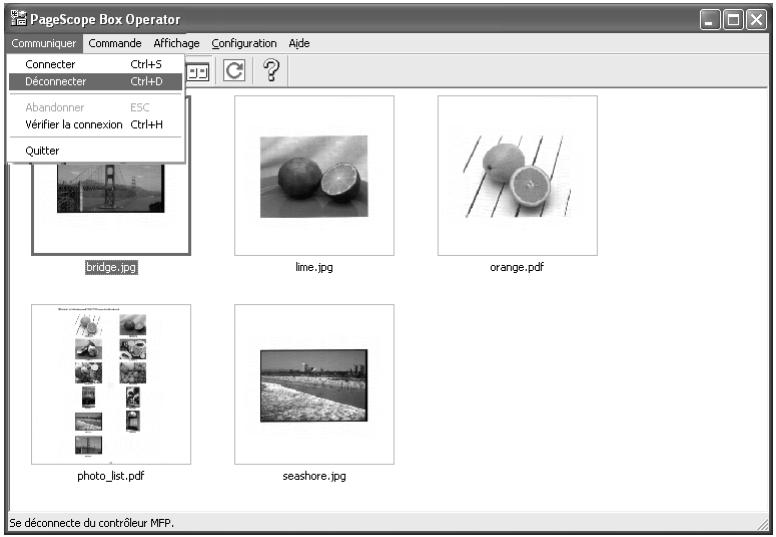Image resolution: width=776 pixels, height=537 pixels.
Task: Click the window resize grip corner
Action: (x=762, y=523)
